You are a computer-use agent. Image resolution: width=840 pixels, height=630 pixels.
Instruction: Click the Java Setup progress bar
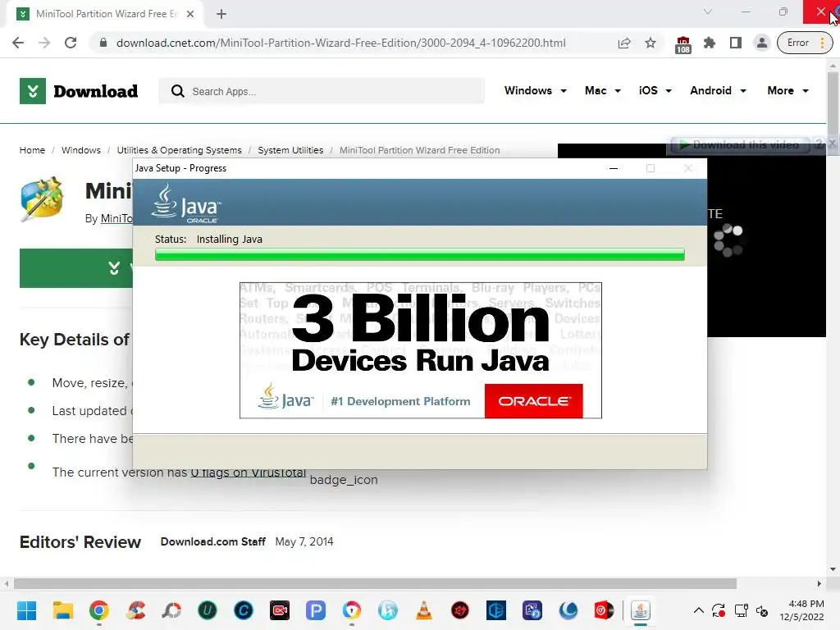pyautogui.click(x=419, y=254)
